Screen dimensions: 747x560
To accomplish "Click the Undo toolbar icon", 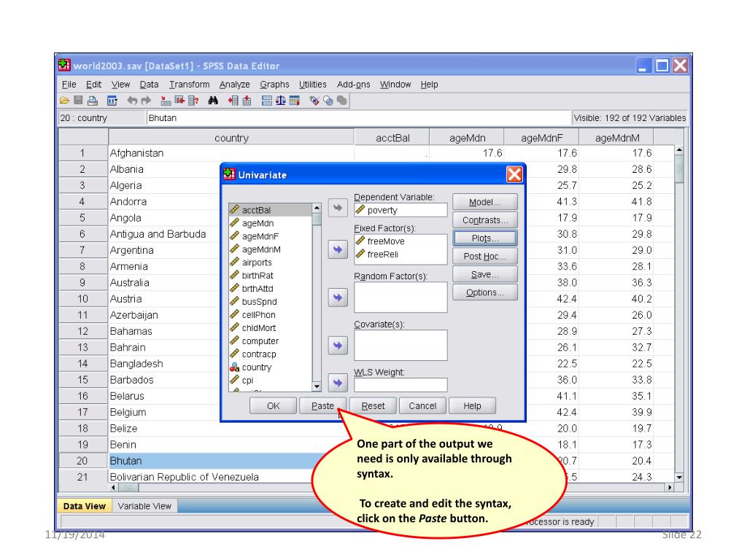I will point(133,101).
